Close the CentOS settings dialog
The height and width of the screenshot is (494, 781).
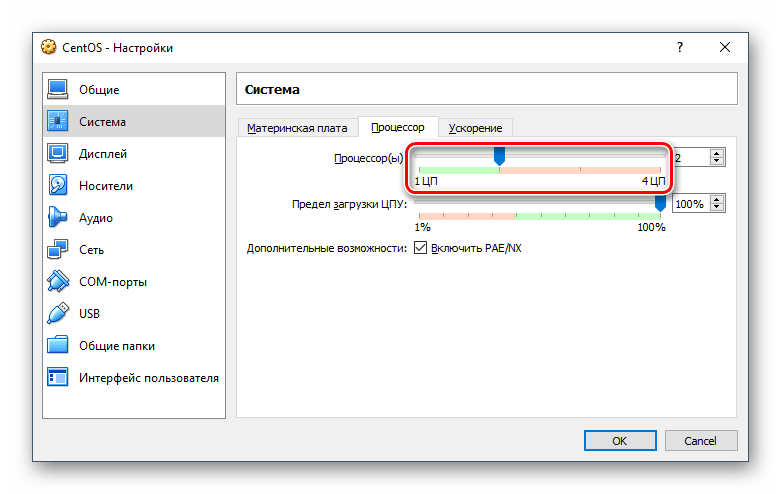[725, 47]
